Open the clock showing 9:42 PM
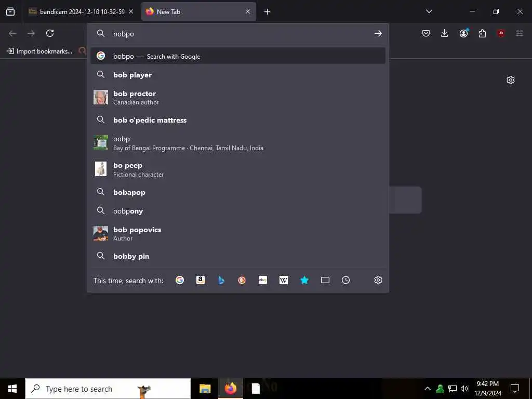This screenshot has width=532, height=399. click(x=488, y=389)
